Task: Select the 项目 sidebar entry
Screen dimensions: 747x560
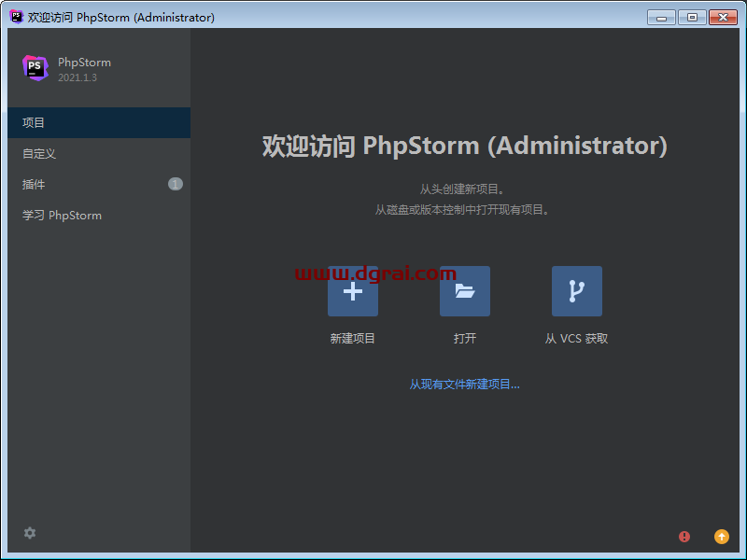Action: point(33,122)
